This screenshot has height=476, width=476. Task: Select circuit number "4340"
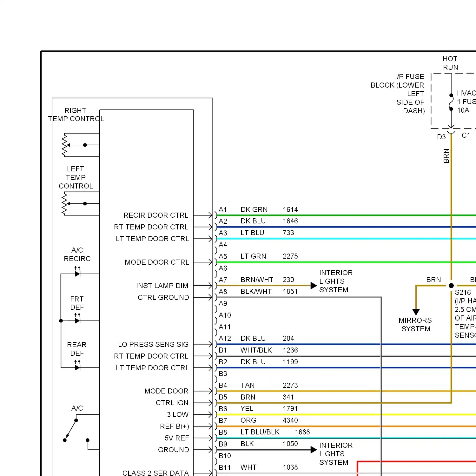(290, 420)
